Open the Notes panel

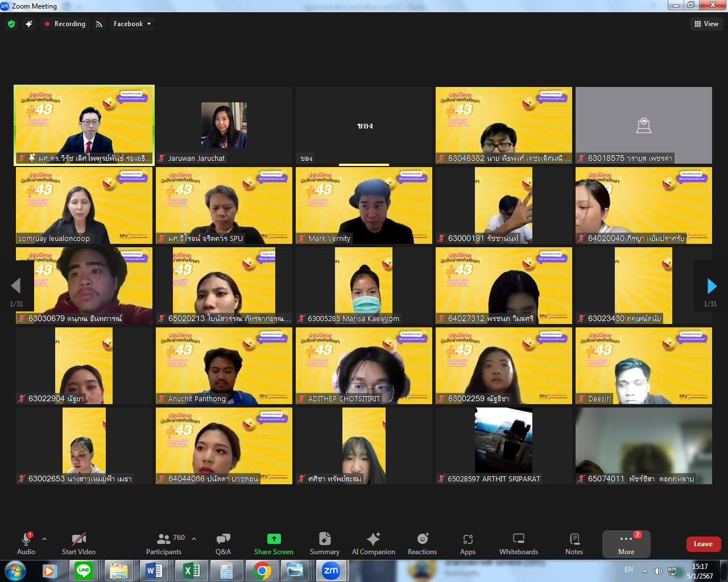(x=574, y=543)
